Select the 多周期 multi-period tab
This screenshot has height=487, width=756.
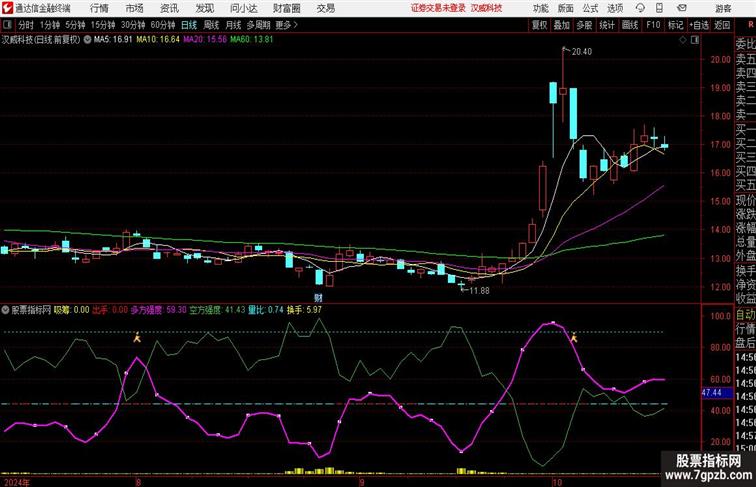coord(258,25)
